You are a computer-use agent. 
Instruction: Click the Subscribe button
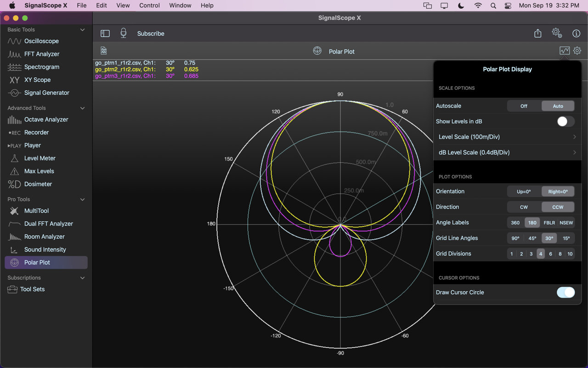click(x=151, y=34)
